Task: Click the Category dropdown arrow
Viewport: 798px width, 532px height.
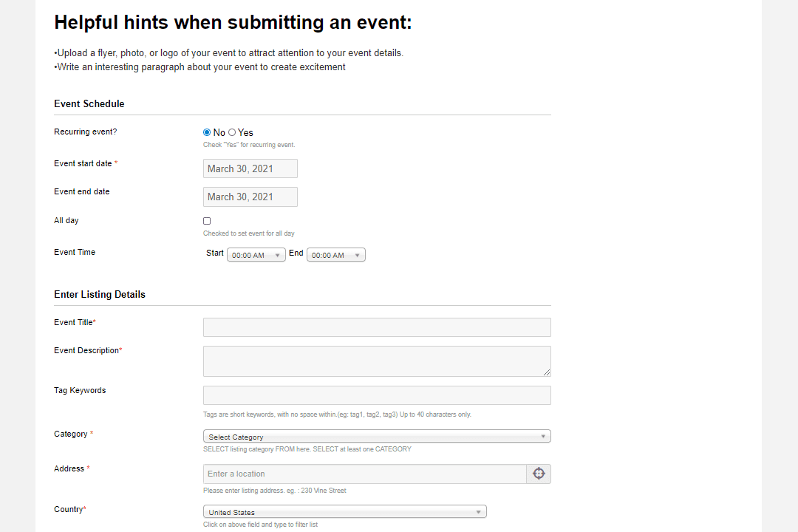Action: (543, 436)
